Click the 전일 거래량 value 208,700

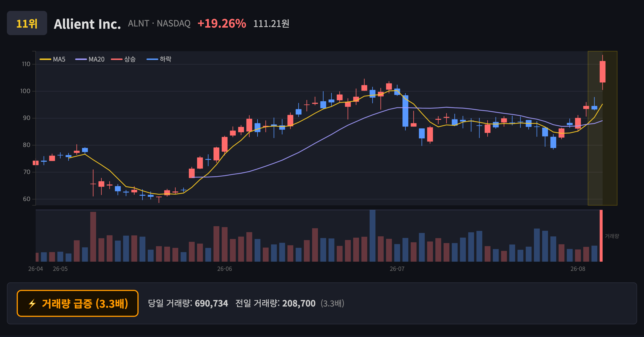[x=299, y=303]
